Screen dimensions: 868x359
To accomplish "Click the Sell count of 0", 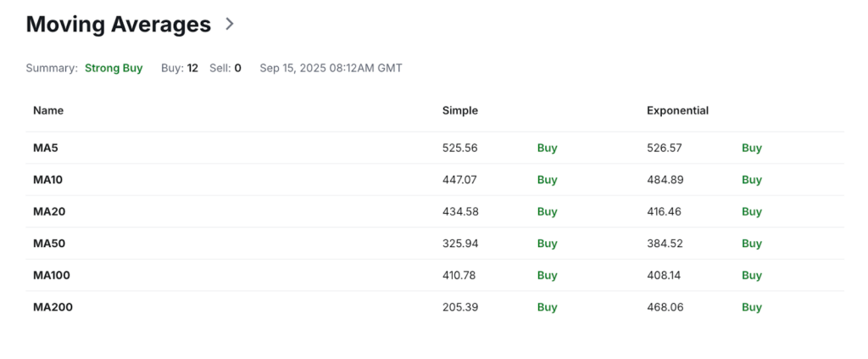I will (237, 68).
